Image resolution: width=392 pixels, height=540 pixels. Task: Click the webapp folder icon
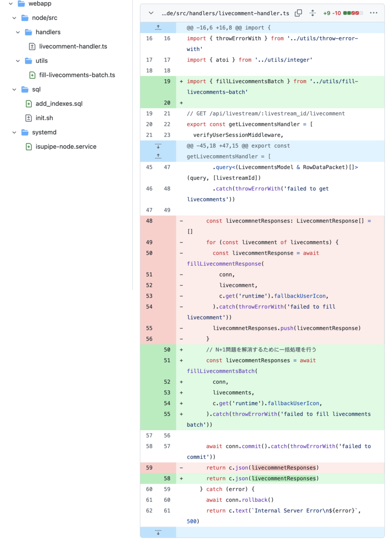click(x=21, y=4)
